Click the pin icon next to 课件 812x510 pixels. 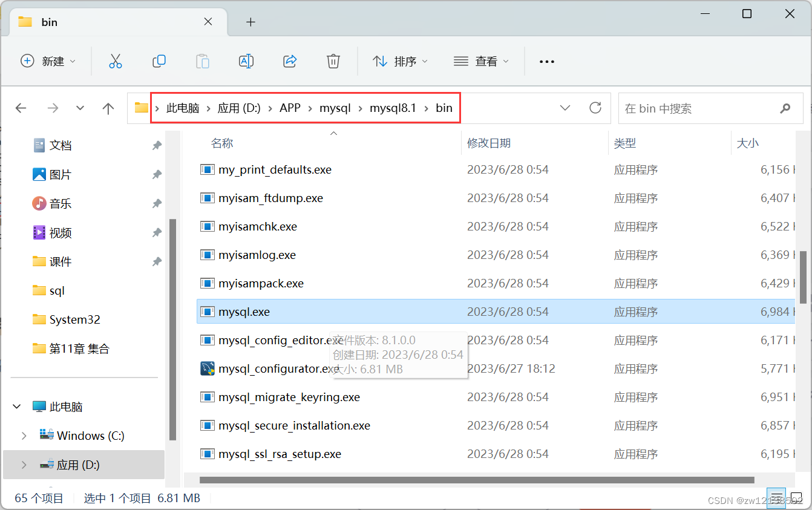[157, 261]
